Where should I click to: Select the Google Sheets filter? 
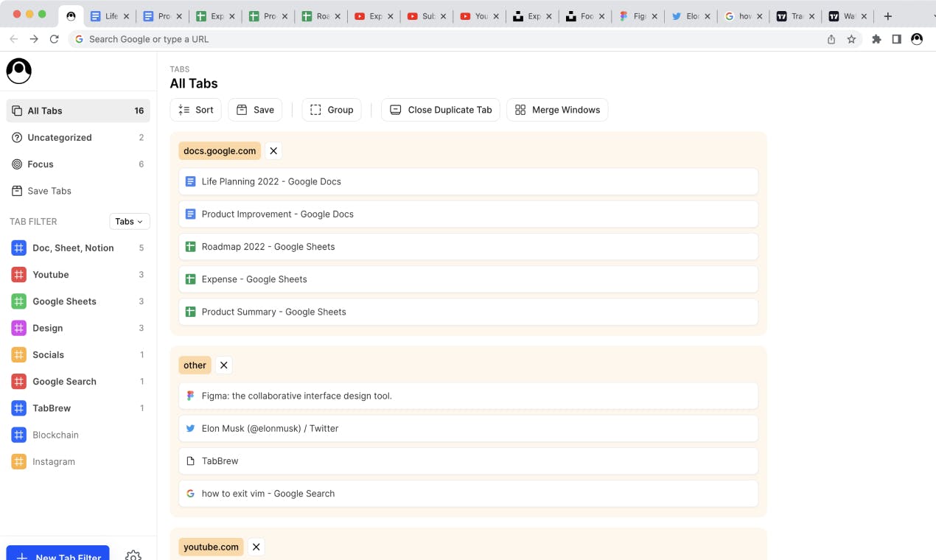78,301
